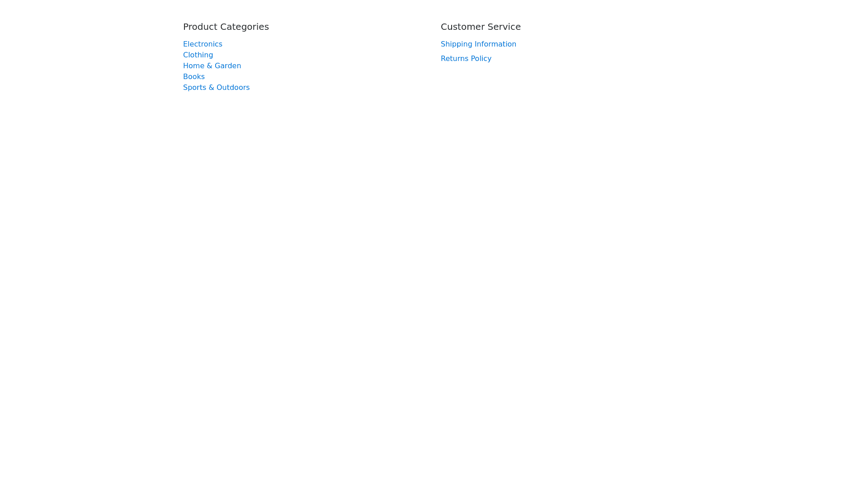Image resolution: width=868 pixels, height=488 pixels.
Task: Browse Electronics under Product Categories
Action: pyautogui.click(x=203, y=44)
